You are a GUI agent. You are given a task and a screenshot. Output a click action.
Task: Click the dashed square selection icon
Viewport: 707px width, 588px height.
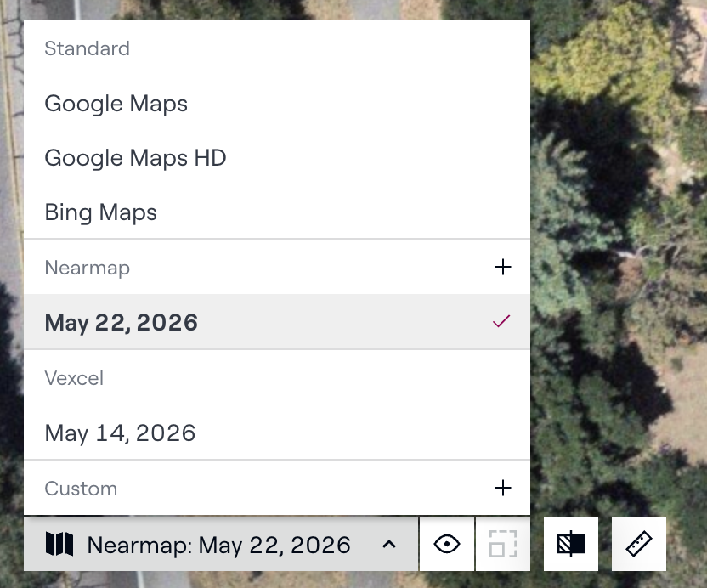pos(503,544)
